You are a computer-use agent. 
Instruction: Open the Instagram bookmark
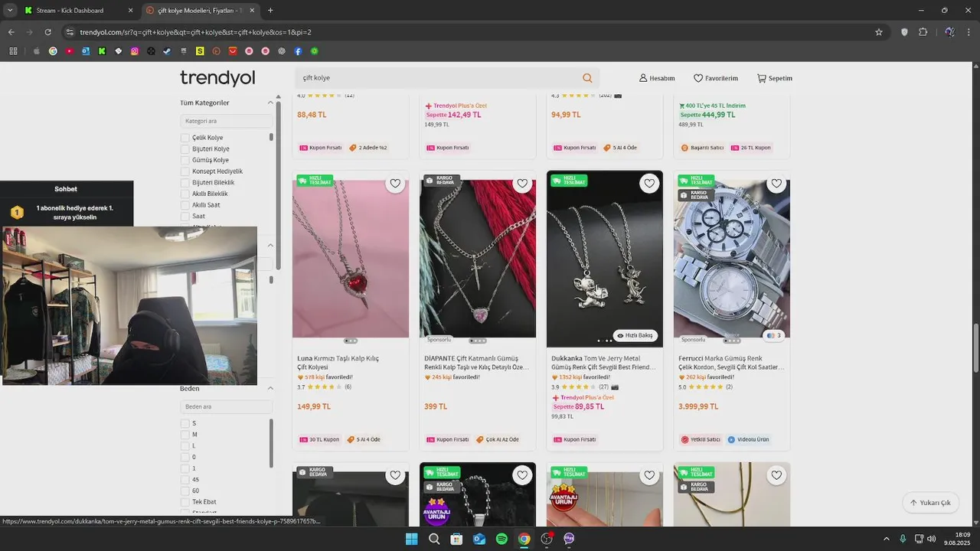tap(135, 51)
